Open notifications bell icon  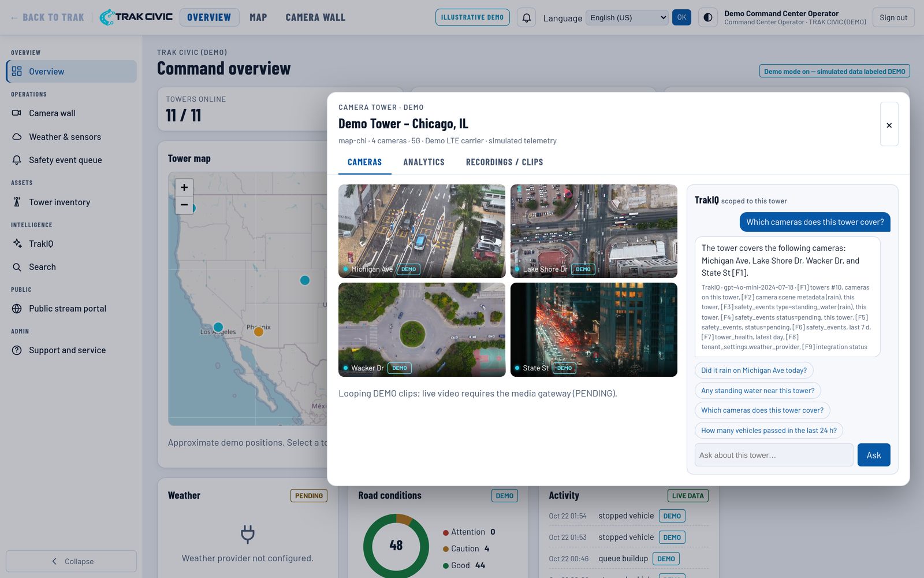tap(526, 17)
